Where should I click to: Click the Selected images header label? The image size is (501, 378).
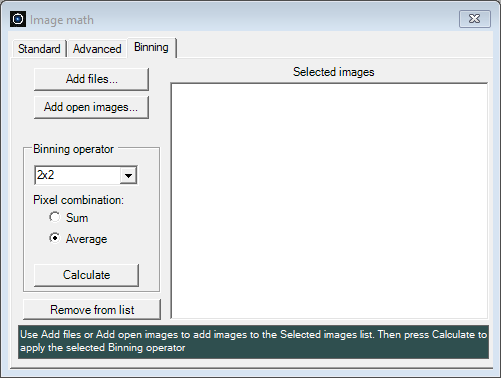click(x=334, y=72)
